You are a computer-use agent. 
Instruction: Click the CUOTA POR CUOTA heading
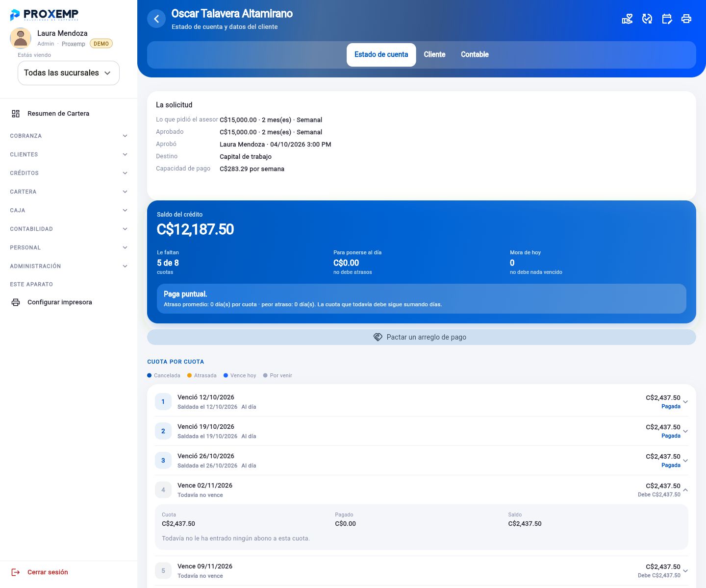pyautogui.click(x=176, y=362)
